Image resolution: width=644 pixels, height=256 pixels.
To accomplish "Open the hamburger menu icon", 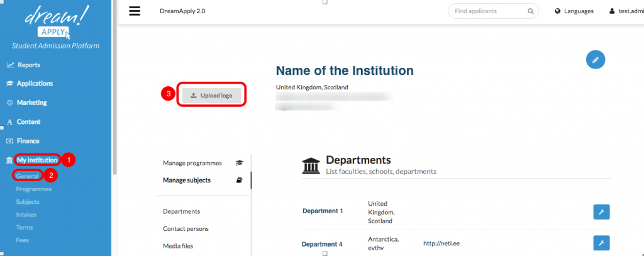I will (134, 11).
